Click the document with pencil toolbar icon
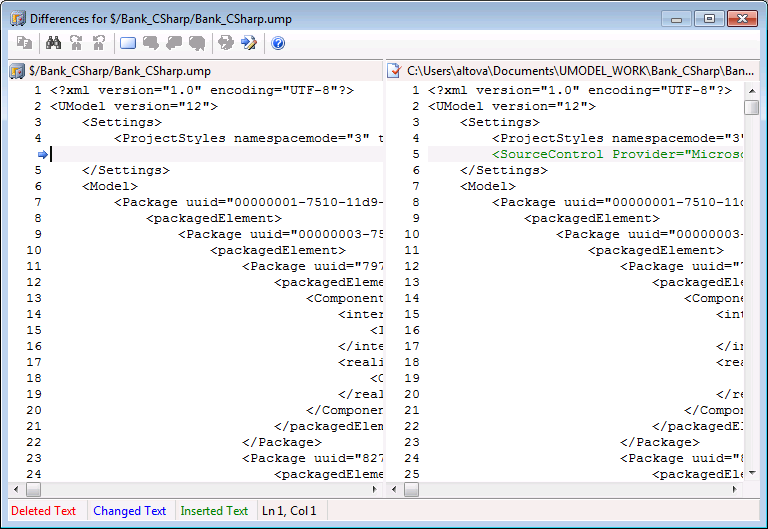768x529 pixels. tap(248, 43)
